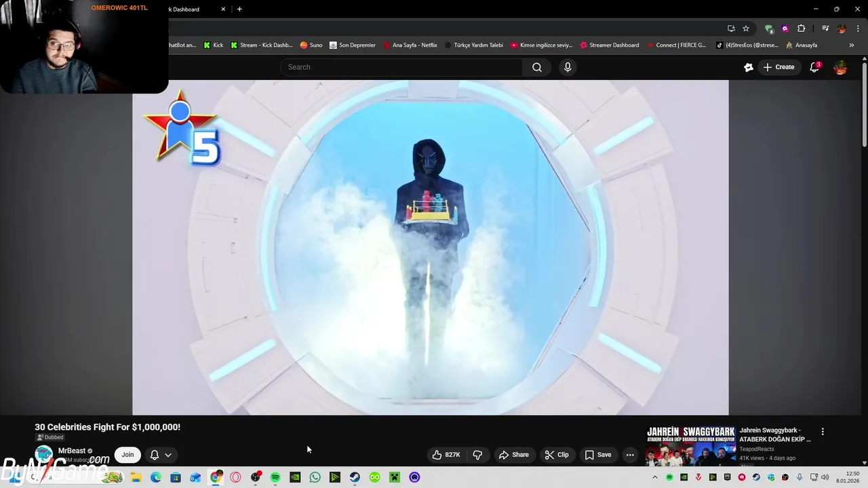
Task: Click the Create button
Action: tap(778, 67)
